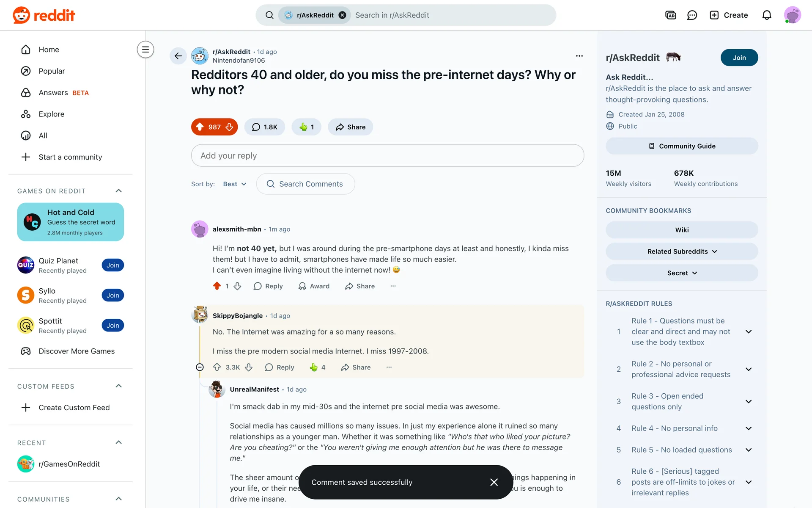
Task: Open the Community Guide
Action: [x=682, y=146]
